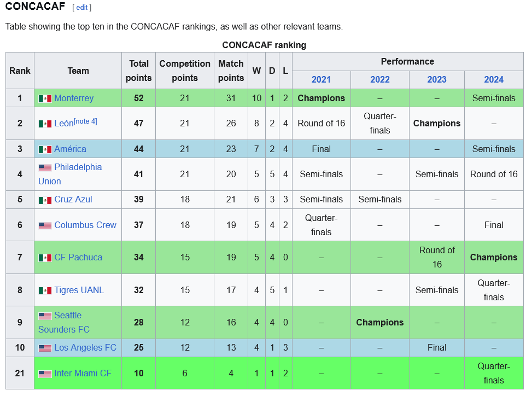Select CF Pachuca's total points value 34
Screen dimensions: 532x396
click(139, 257)
